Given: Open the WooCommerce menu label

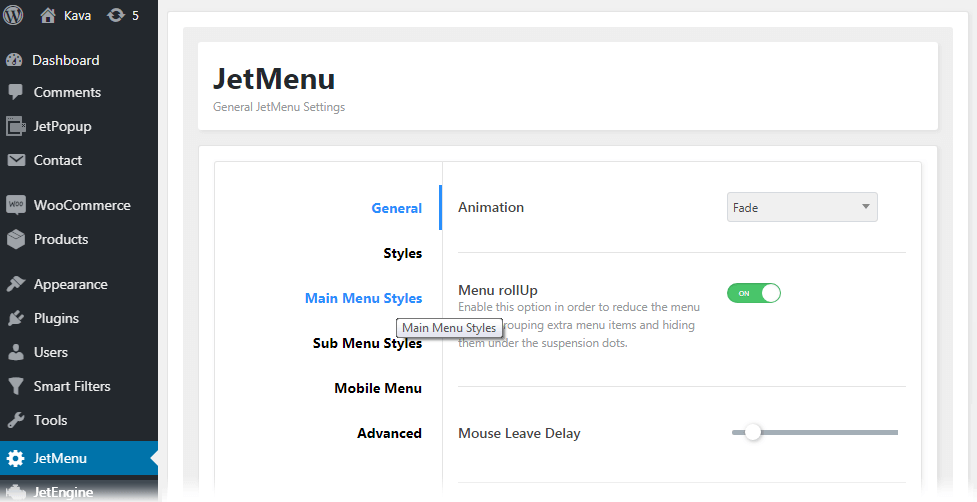Looking at the screenshot, I should coord(82,205).
